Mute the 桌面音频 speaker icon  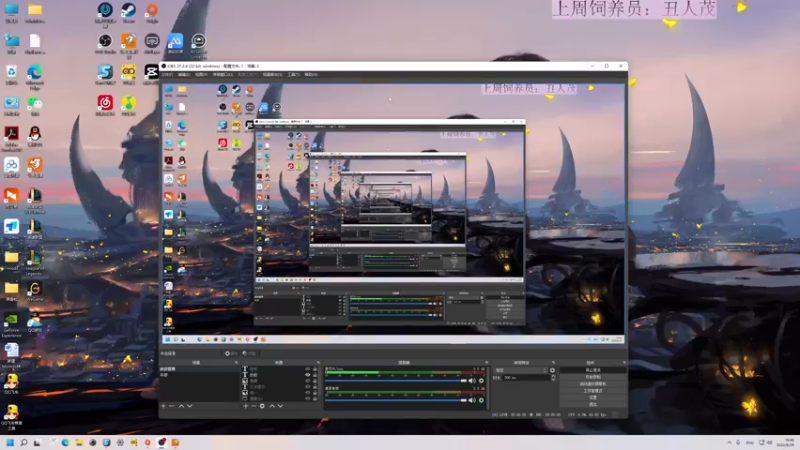[x=472, y=401]
